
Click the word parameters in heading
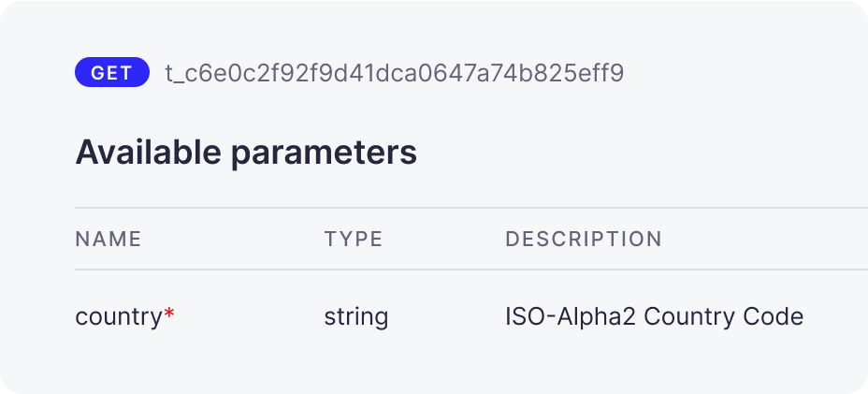(x=324, y=155)
